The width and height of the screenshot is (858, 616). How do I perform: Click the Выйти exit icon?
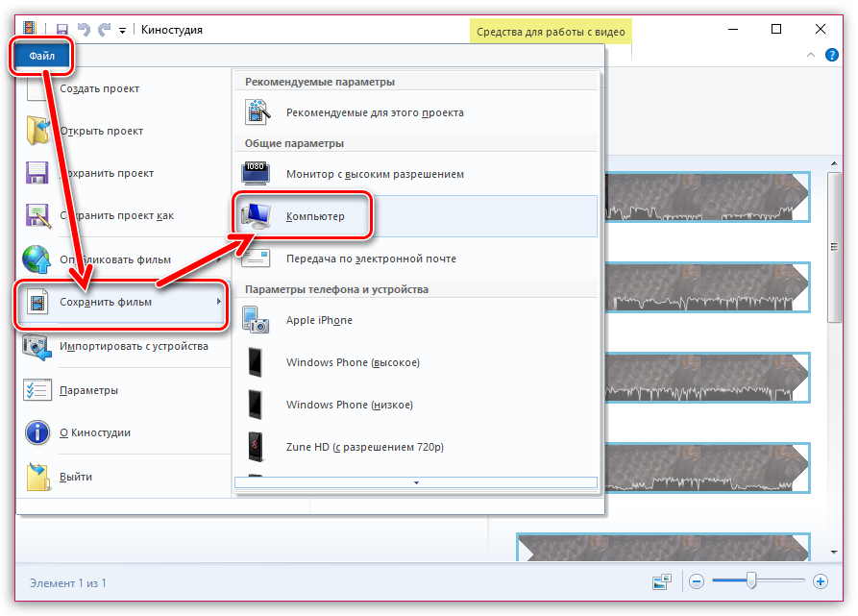pyautogui.click(x=37, y=477)
